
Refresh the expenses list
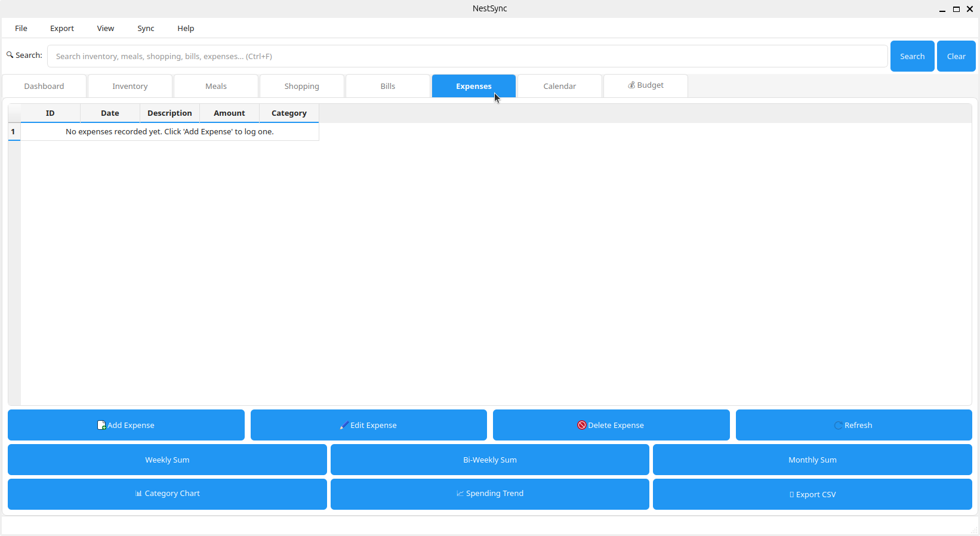click(853, 425)
